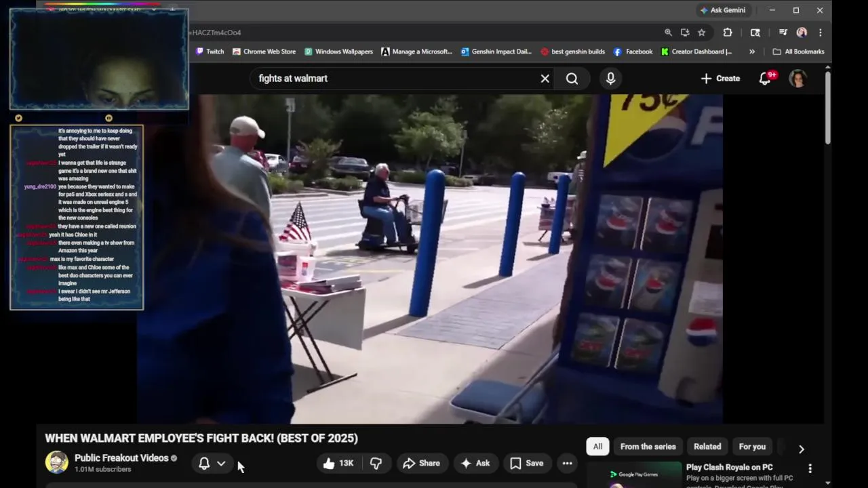Expand hidden bookmarks with double chevron
This screenshot has height=488, width=868.
point(752,52)
